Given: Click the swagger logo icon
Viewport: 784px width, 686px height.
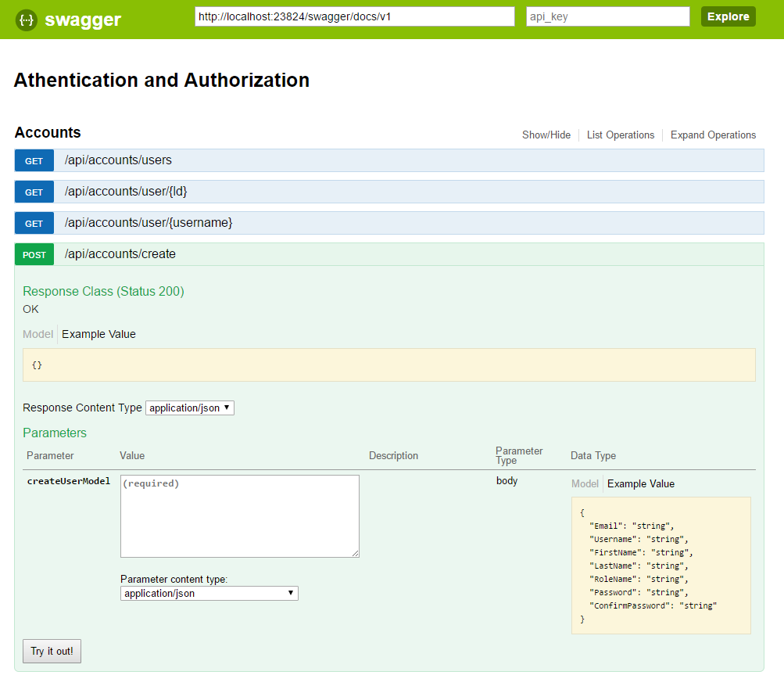Looking at the screenshot, I should (x=24, y=19).
